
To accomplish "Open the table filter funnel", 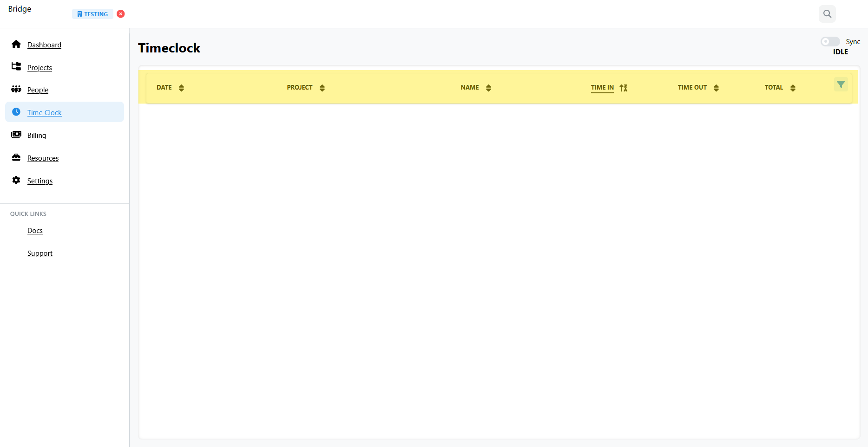I will point(841,84).
